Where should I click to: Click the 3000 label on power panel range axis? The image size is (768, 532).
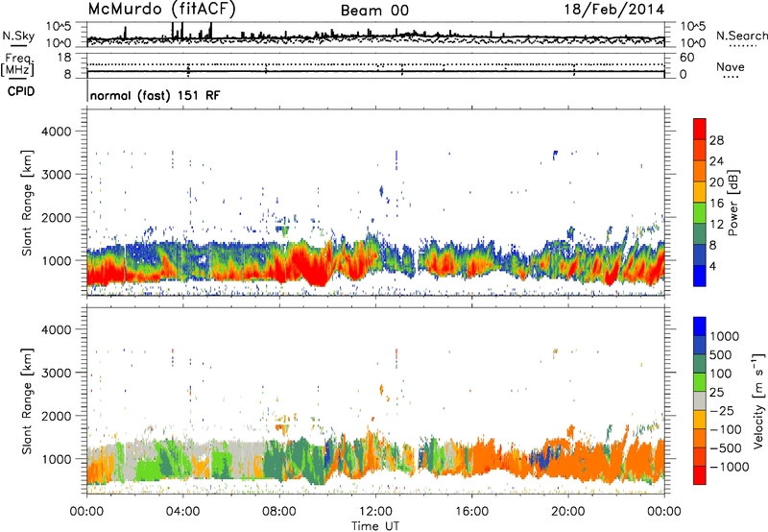(56, 175)
